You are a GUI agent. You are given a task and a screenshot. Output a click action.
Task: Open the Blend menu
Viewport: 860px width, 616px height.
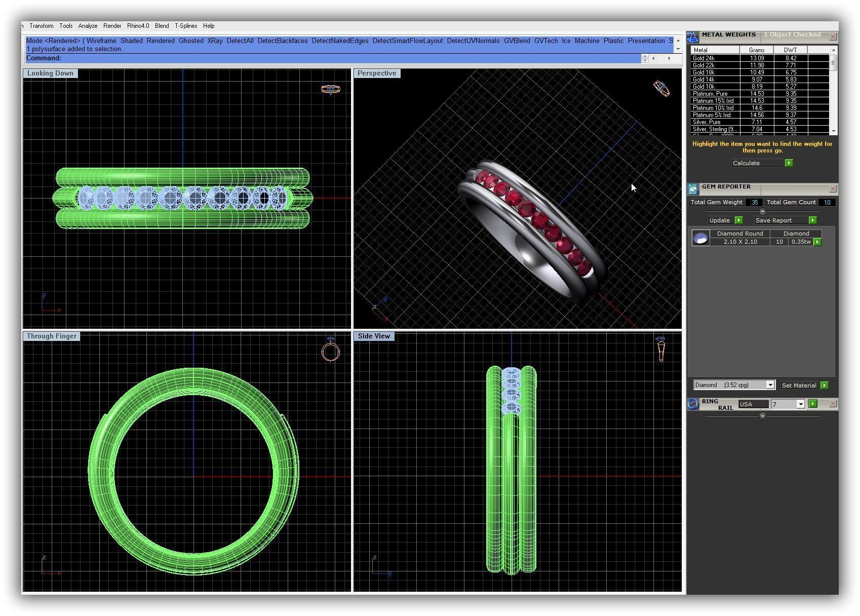162,26
